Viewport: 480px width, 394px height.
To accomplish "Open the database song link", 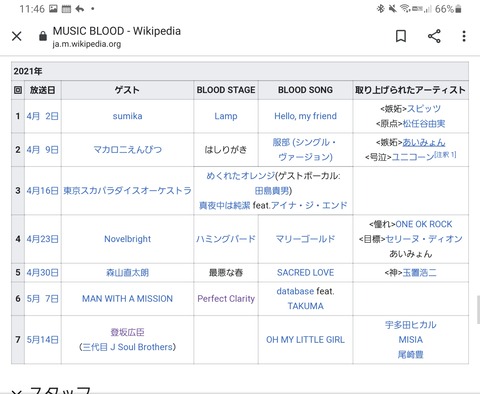I will (x=295, y=291).
